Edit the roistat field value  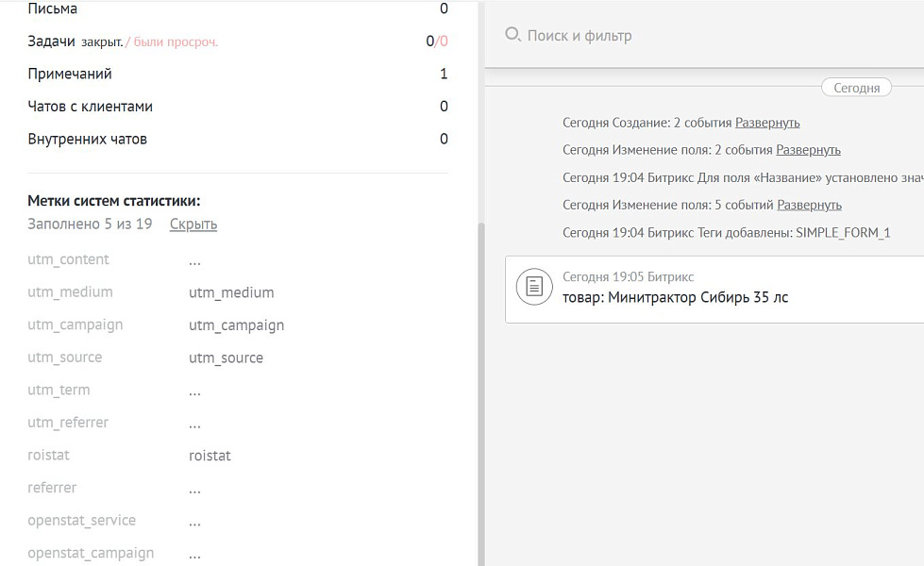[x=210, y=456]
